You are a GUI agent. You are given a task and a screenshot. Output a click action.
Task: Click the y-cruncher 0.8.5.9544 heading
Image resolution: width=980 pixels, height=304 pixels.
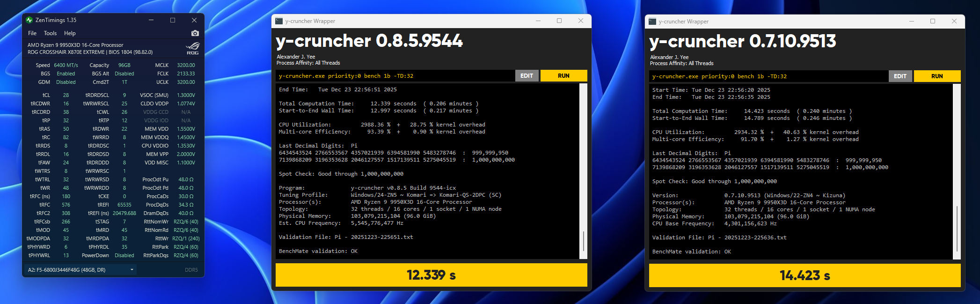pos(369,41)
